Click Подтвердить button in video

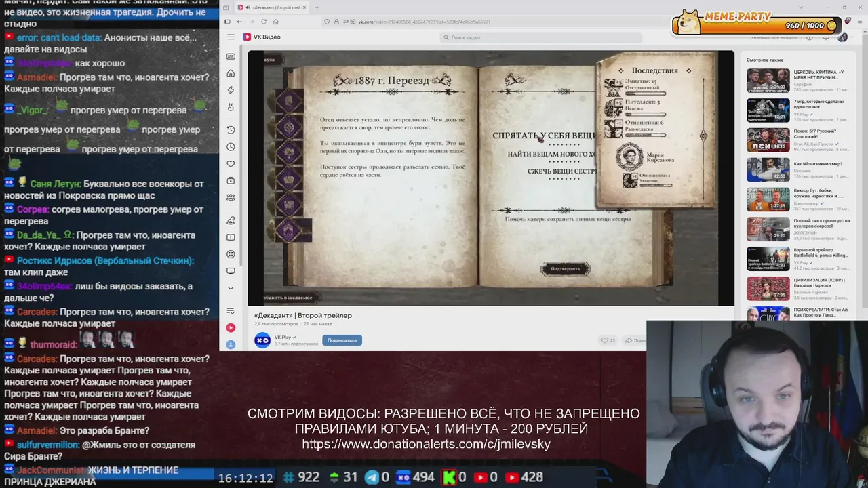pos(566,269)
